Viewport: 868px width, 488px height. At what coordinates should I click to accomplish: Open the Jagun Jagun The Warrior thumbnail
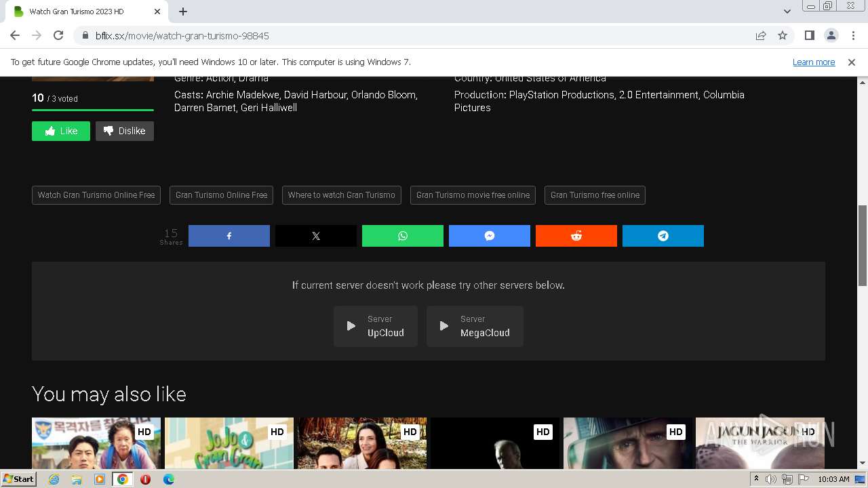coord(760,443)
